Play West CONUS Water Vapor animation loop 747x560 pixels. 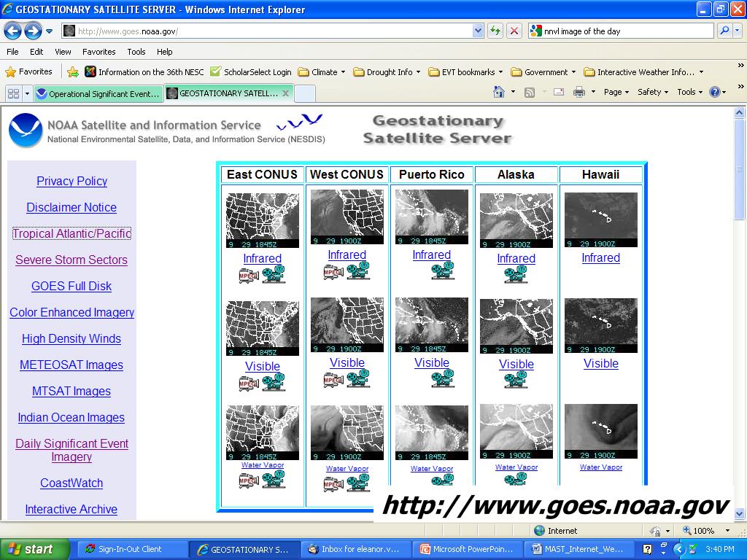tap(358, 483)
